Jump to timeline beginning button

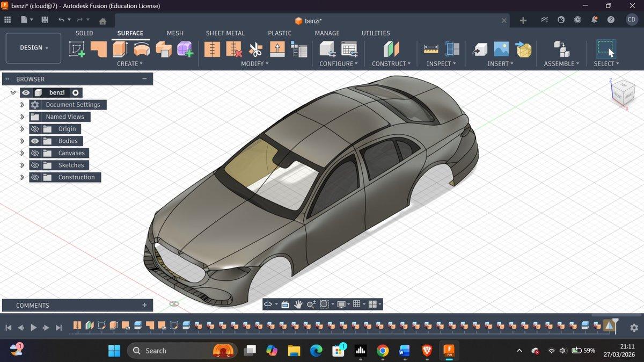[x=9, y=327]
